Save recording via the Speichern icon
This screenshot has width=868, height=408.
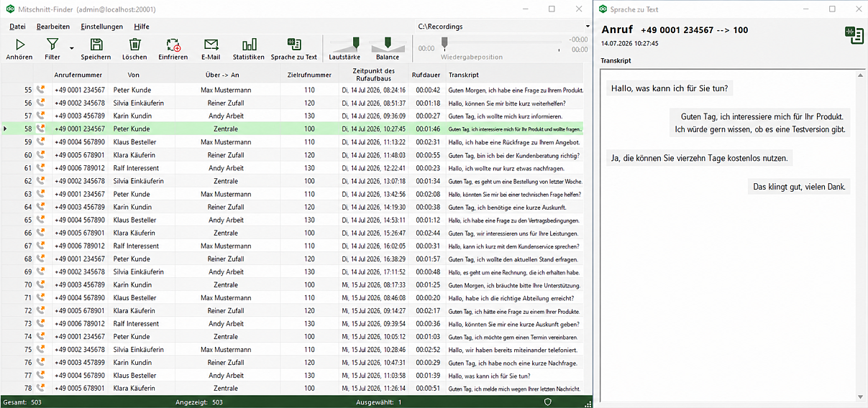click(x=96, y=49)
